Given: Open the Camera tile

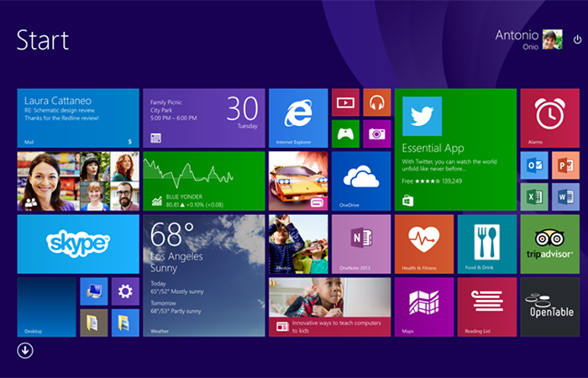Looking at the screenshot, I should [377, 134].
